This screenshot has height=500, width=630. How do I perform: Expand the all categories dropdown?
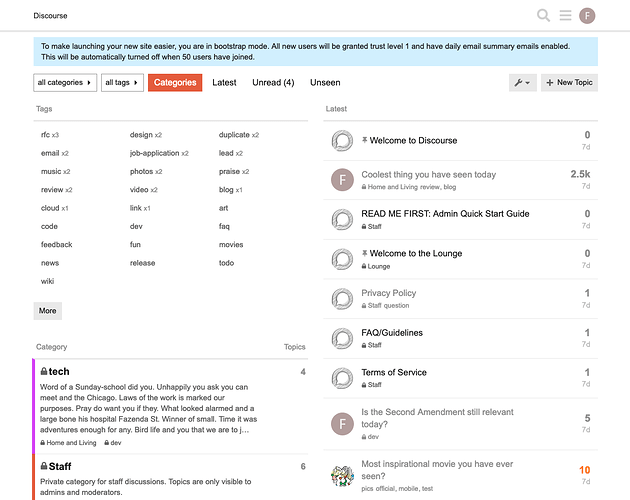point(65,82)
